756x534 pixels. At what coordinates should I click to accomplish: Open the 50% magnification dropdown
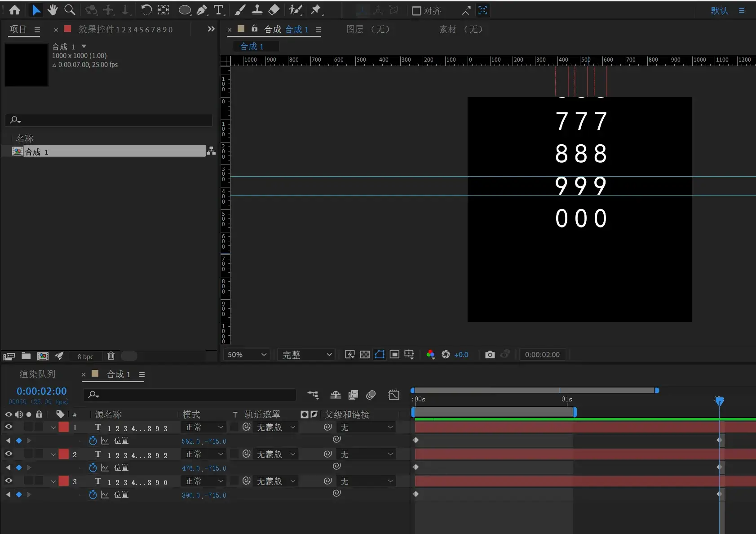247,354
